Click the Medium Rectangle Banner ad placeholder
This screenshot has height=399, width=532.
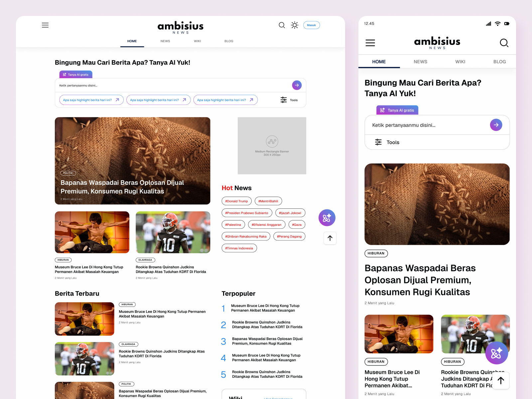272,146
